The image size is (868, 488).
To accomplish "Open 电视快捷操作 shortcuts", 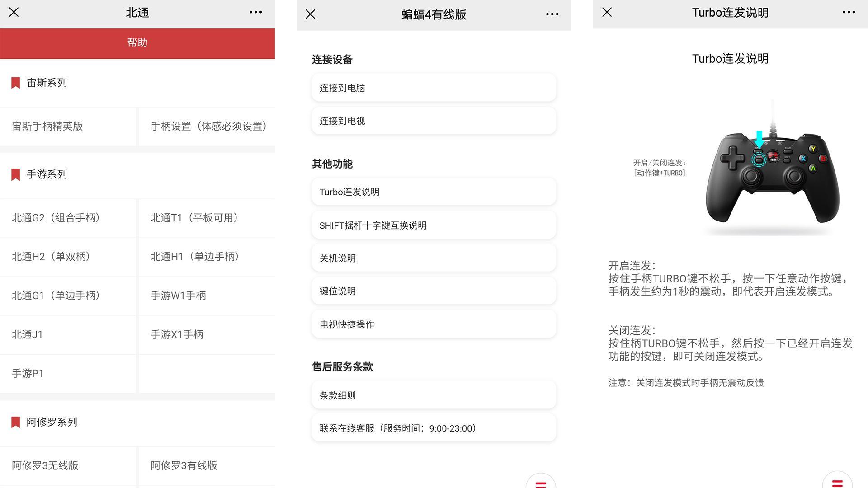I will pyautogui.click(x=433, y=324).
